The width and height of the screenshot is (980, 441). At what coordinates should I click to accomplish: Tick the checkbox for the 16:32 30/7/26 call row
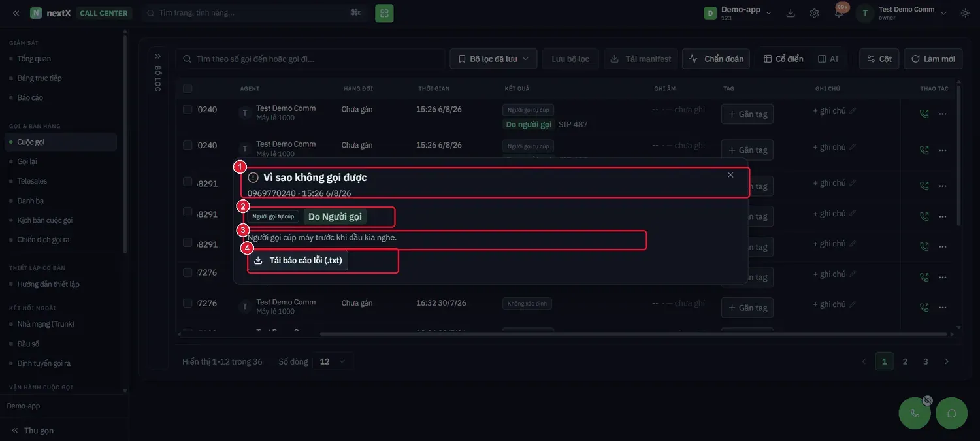pos(188,303)
